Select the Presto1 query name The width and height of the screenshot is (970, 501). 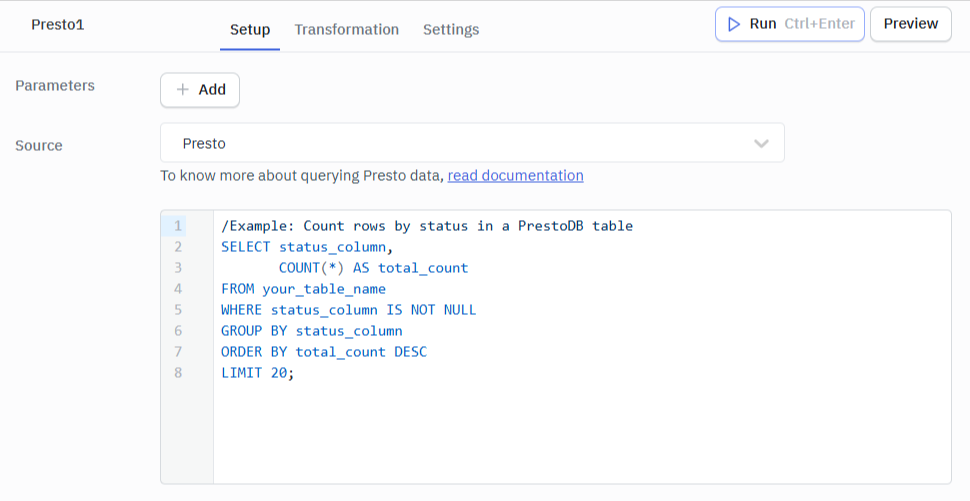tap(58, 25)
